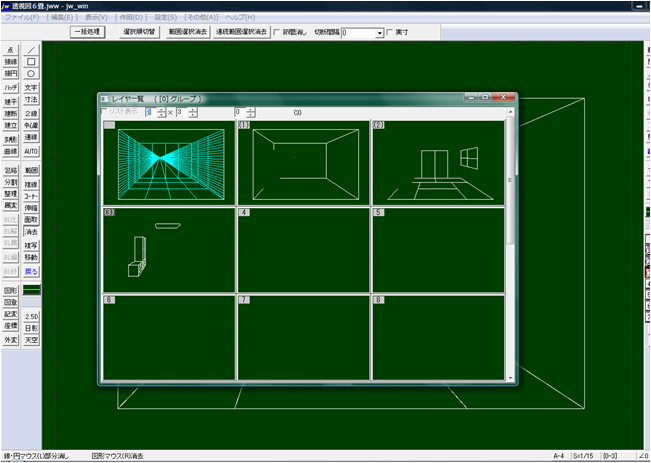Click the green line color swatch
651x463 pixels.
tap(31, 287)
